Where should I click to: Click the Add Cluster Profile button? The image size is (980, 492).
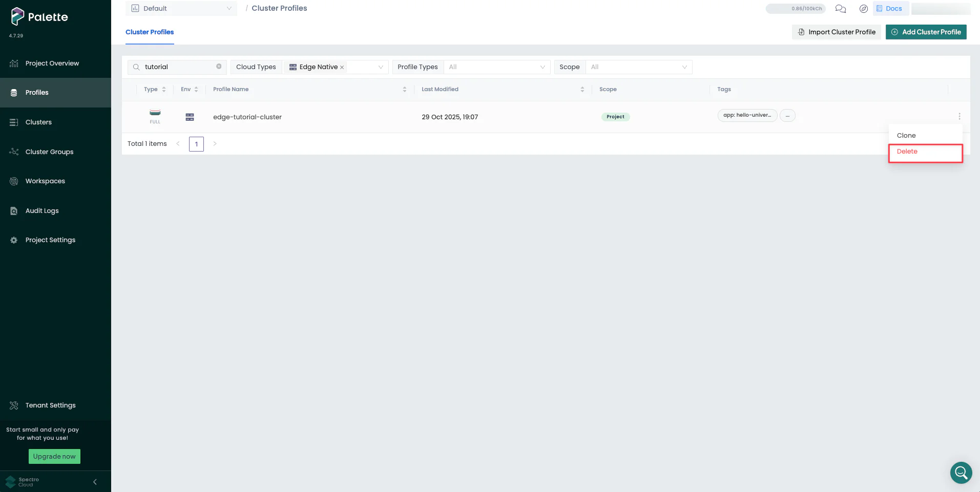click(925, 32)
